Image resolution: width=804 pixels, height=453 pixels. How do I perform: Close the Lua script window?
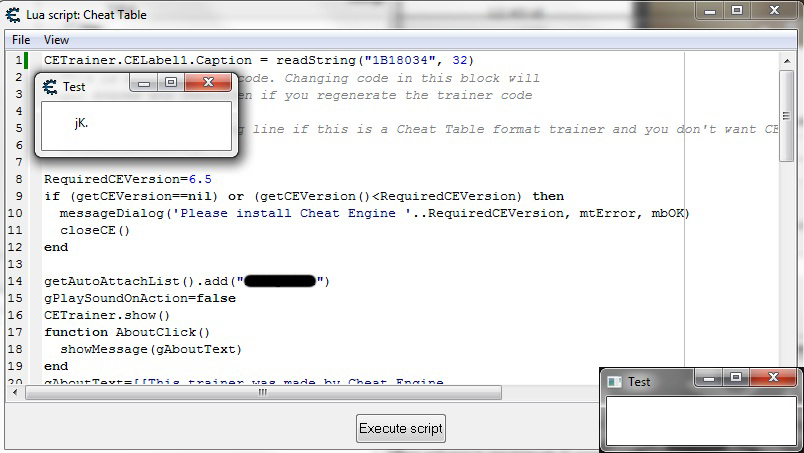coord(774,11)
